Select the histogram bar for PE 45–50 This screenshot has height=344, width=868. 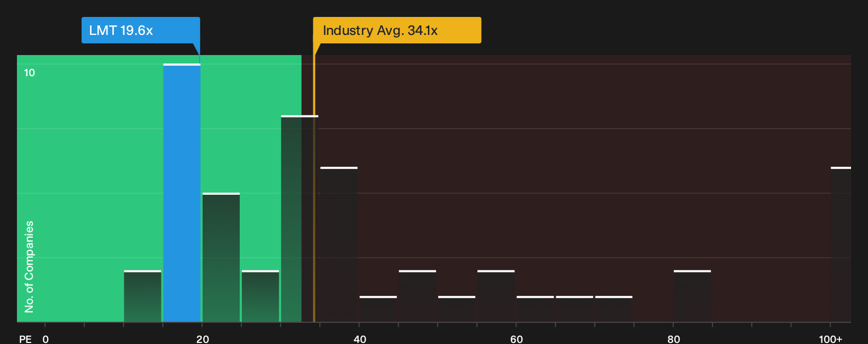pyautogui.click(x=418, y=296)
